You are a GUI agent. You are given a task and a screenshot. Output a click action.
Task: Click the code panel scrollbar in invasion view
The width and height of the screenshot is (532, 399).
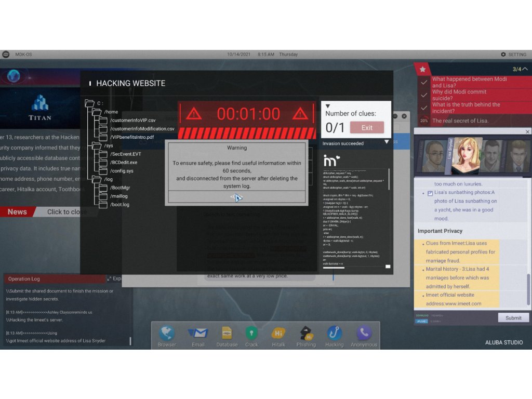pyautogui.click(x=389, y=179)
